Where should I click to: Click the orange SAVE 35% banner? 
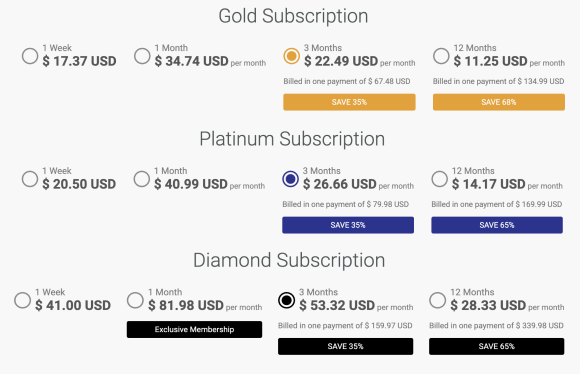[349, 102]
